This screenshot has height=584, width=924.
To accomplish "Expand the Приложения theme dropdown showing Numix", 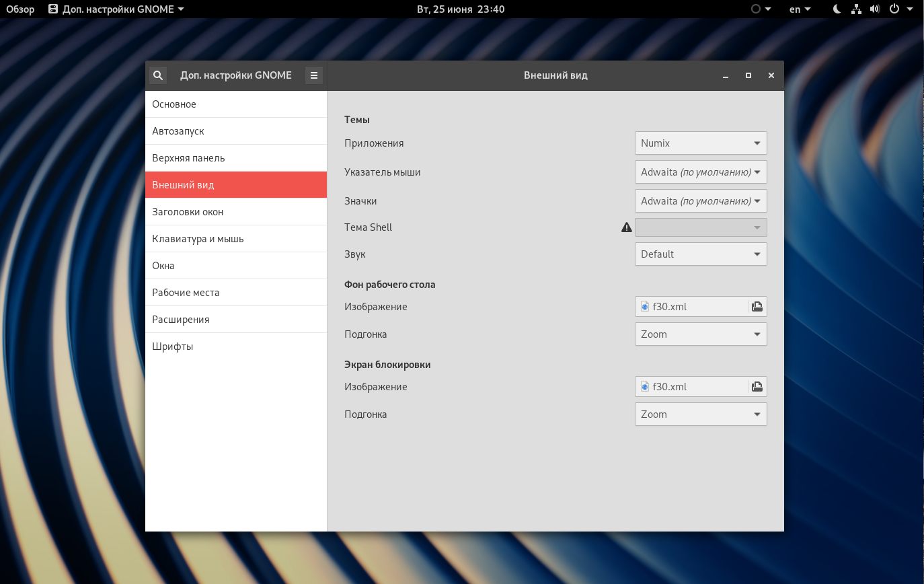I will coord(701,143).
